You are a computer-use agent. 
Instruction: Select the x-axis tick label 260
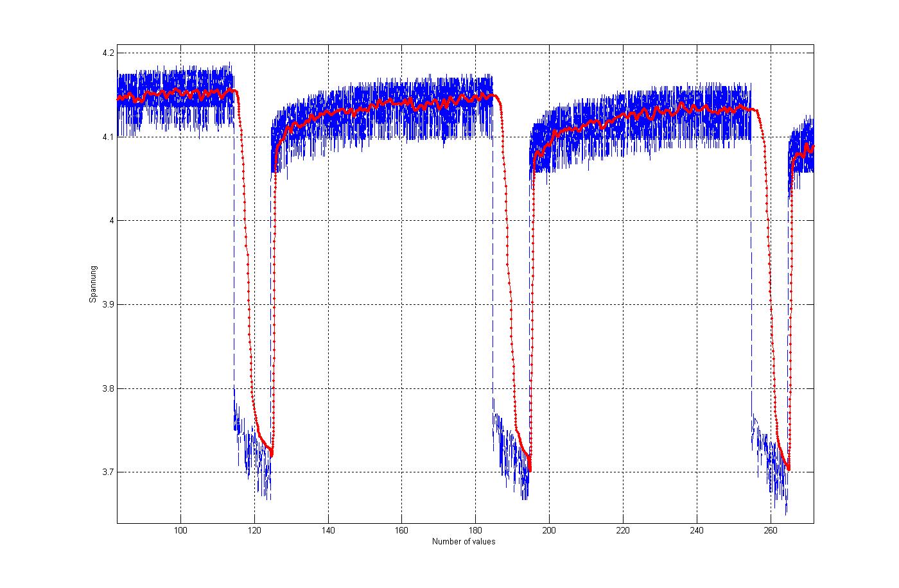770,530
